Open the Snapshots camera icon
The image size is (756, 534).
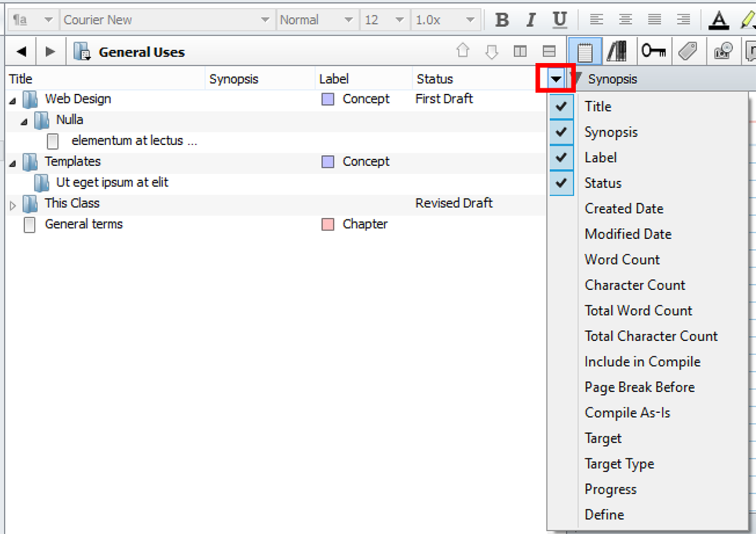[x=723, y=52]
